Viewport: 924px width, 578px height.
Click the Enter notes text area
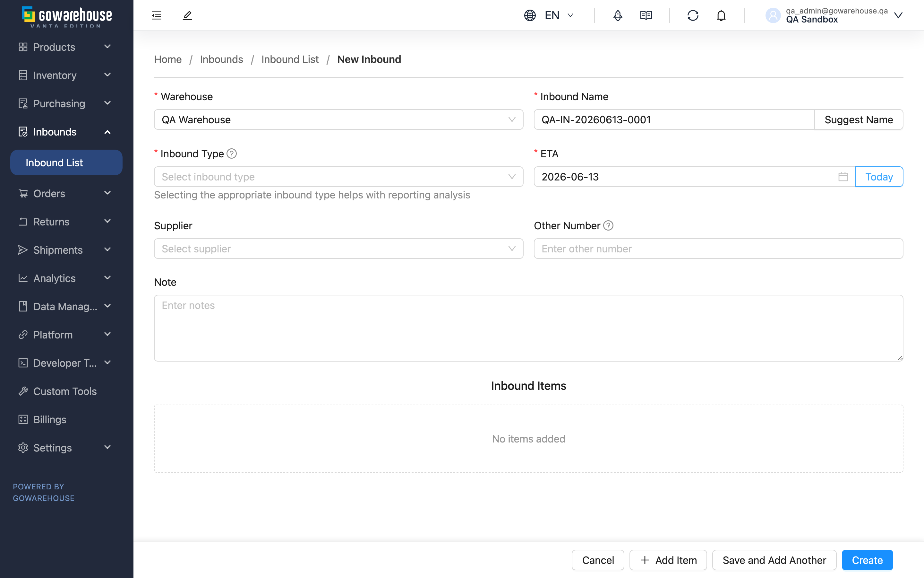[529, 328]
